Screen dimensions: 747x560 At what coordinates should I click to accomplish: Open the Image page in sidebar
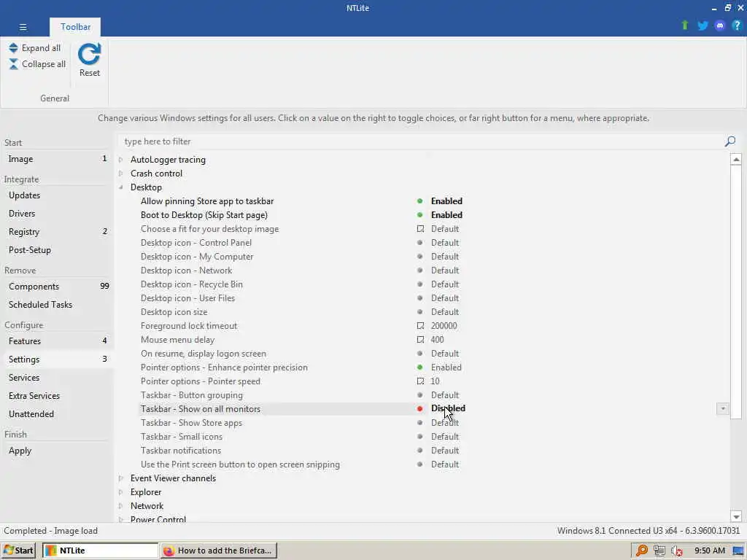(57, 158)
